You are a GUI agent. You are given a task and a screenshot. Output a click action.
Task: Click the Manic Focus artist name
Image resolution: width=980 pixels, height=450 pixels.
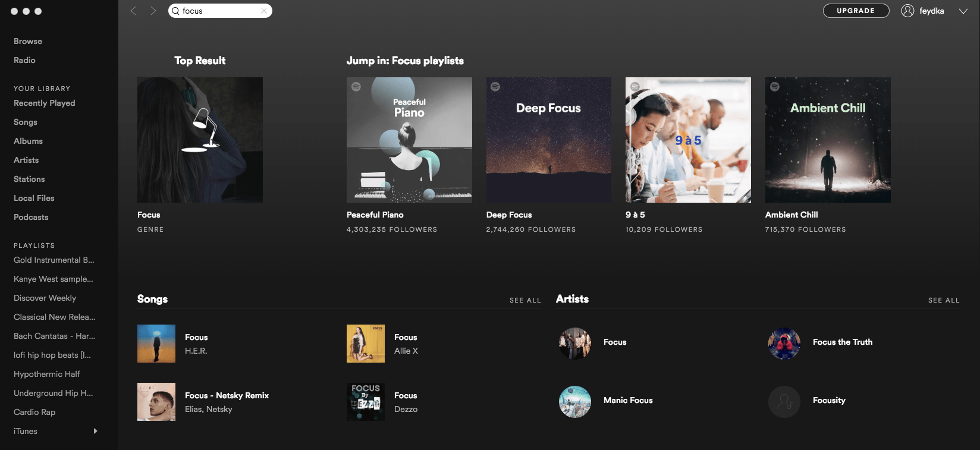[x=628, y=400]
